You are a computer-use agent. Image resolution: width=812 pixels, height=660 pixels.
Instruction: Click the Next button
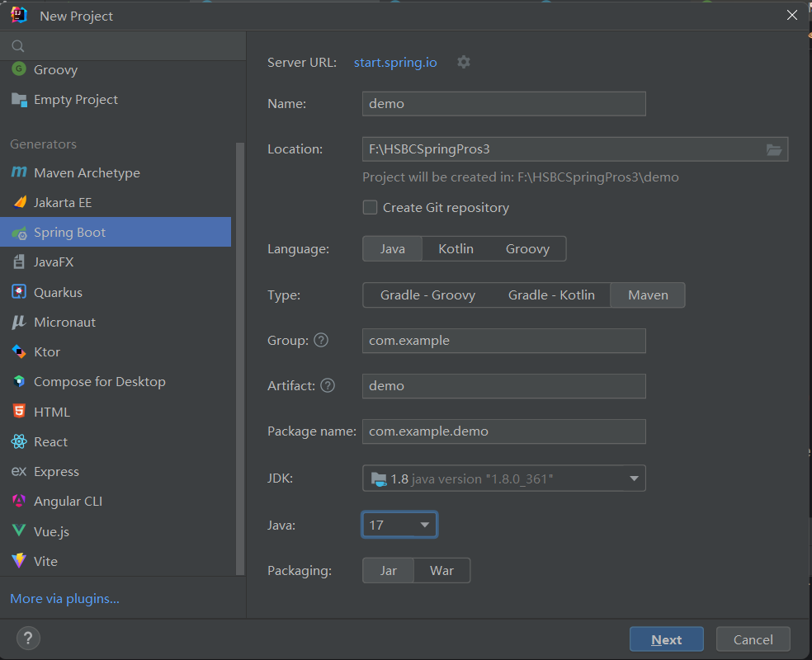[666, 639]
